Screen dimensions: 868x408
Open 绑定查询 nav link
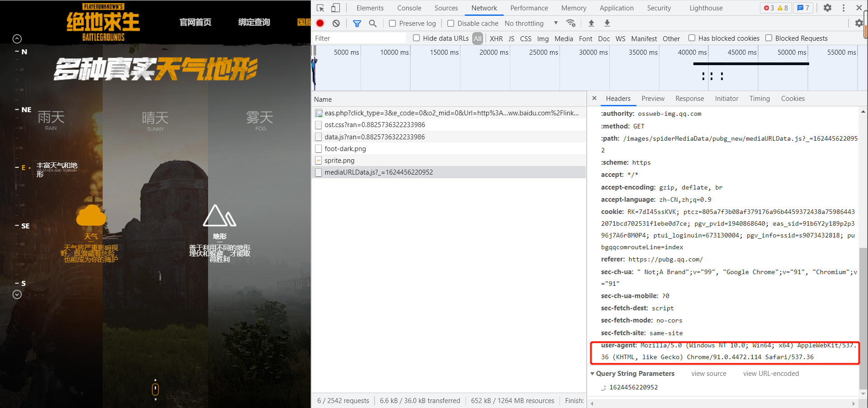point(254,22)
